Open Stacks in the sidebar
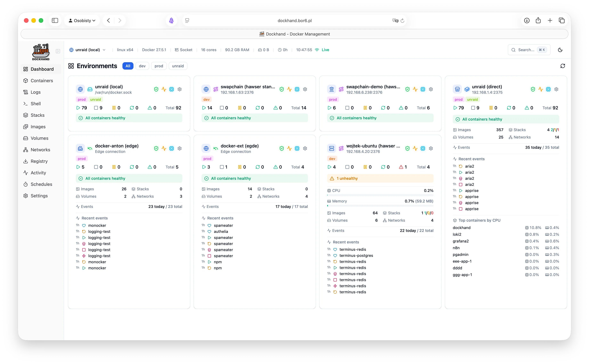The width and height of the screenshot is (589, 364). point(37,115)
